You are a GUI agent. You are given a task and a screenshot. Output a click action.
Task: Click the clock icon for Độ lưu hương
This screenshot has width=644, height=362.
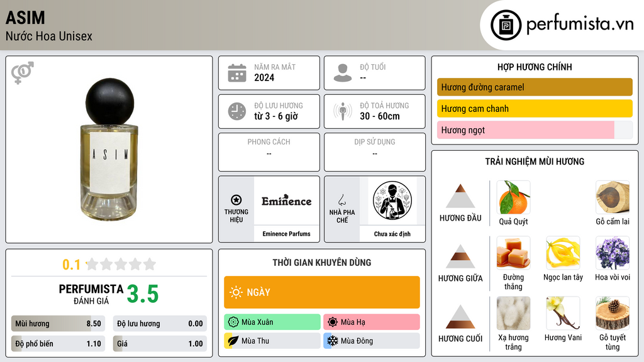[x=237, y=112]
